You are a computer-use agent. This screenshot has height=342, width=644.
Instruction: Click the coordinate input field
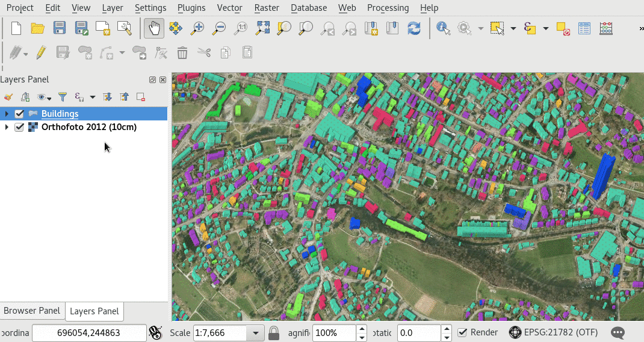click(88, 333)
